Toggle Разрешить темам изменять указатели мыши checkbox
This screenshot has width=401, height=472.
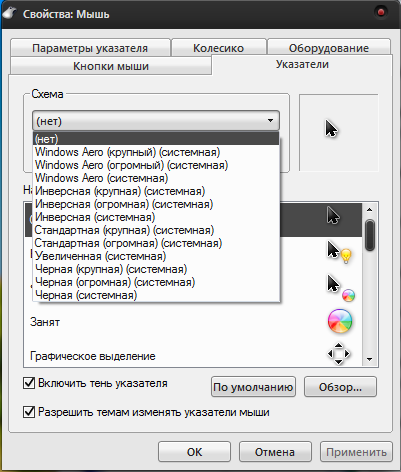pyautogui.click(x=29, y=412)
